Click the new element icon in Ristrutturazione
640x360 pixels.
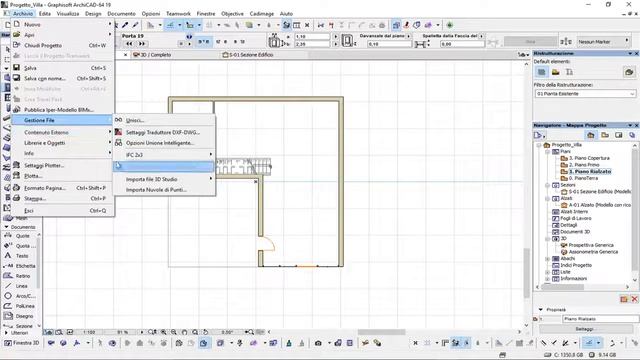click(569, 72)
